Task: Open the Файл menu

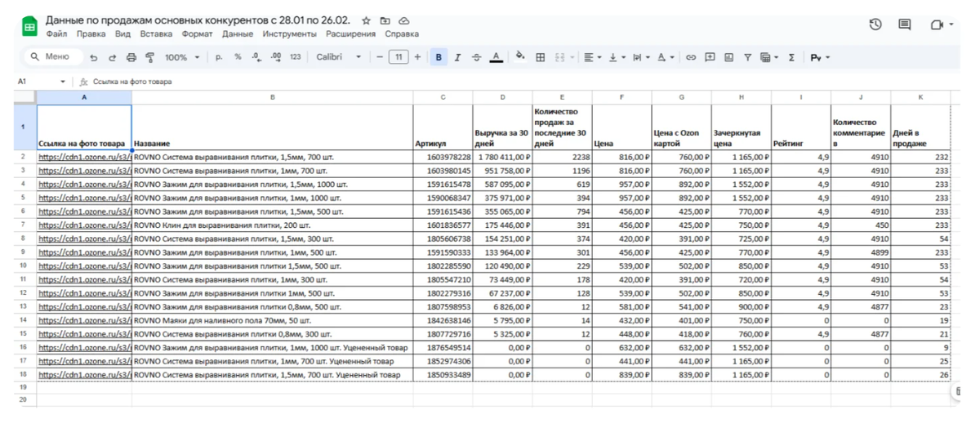Action: pyautogui.click(x=56, y=34)
